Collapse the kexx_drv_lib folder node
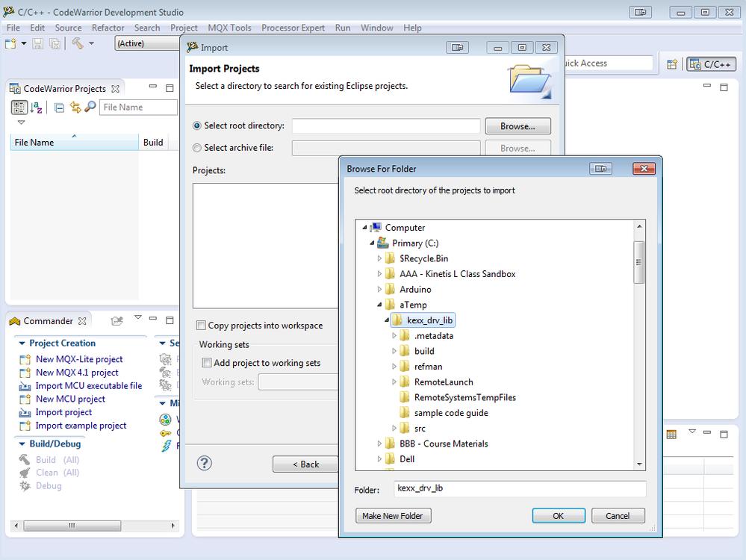 [387, 320]
